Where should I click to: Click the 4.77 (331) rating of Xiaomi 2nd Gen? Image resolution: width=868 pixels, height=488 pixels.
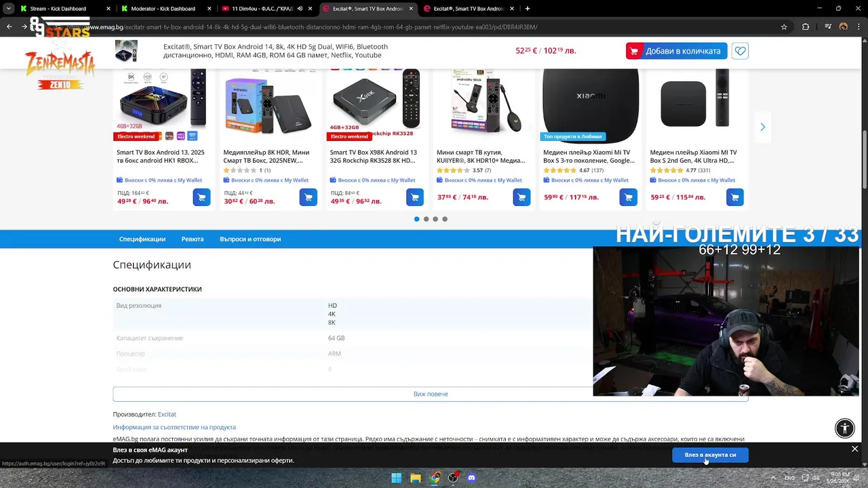680,170
